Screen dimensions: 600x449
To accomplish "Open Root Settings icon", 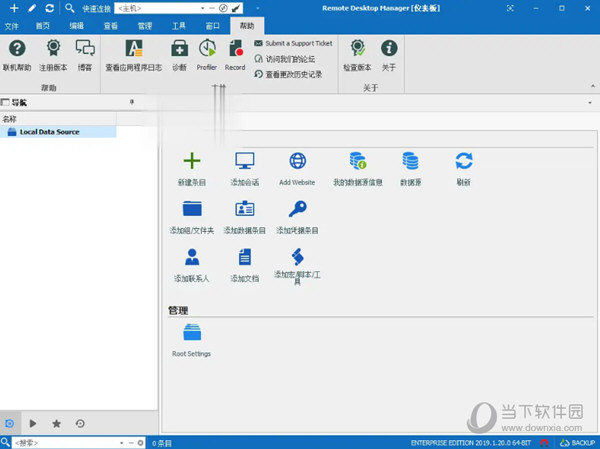I will [x=192, y=332].
